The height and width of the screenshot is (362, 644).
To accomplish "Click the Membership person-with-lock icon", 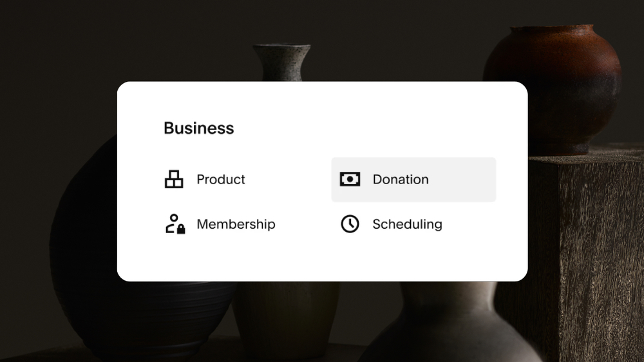I will click(x=174, y=224).
